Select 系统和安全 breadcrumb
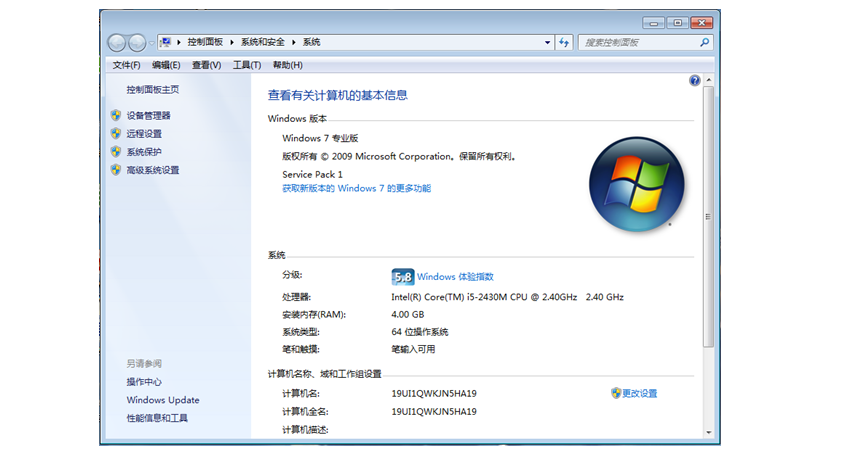Viewport: 847px width, 450px height. [x=263, y=42]
